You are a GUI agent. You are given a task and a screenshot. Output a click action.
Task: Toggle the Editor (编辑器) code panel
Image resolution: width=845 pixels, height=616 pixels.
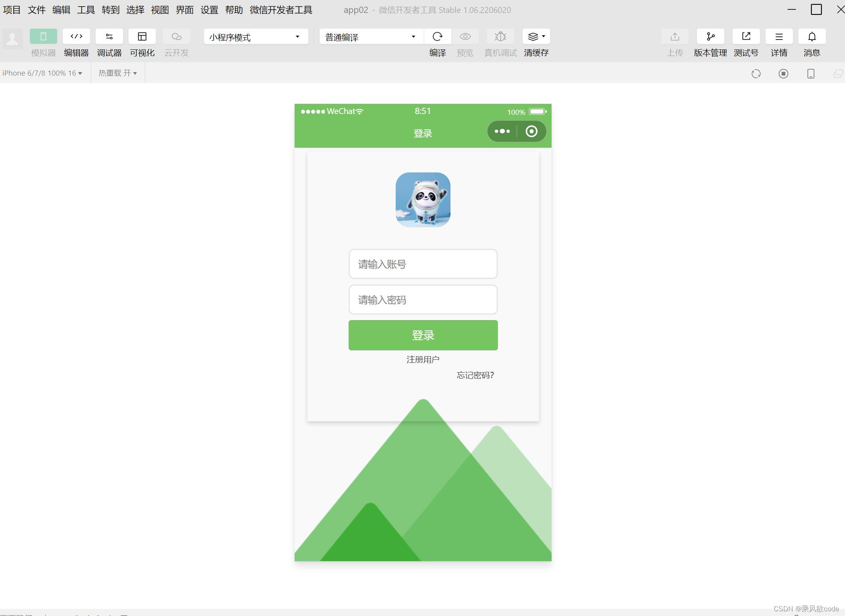pos(76,36)
